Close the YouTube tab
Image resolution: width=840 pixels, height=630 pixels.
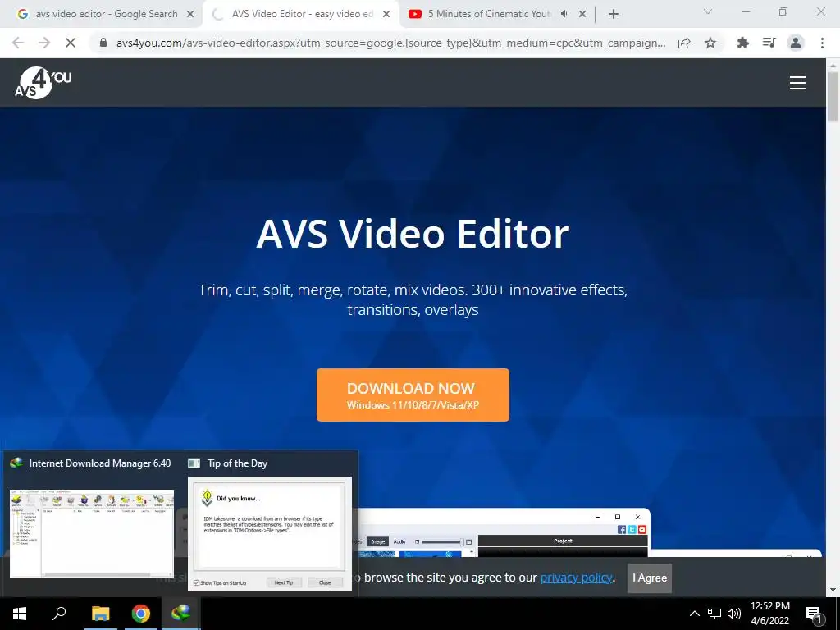coord(582,15)
